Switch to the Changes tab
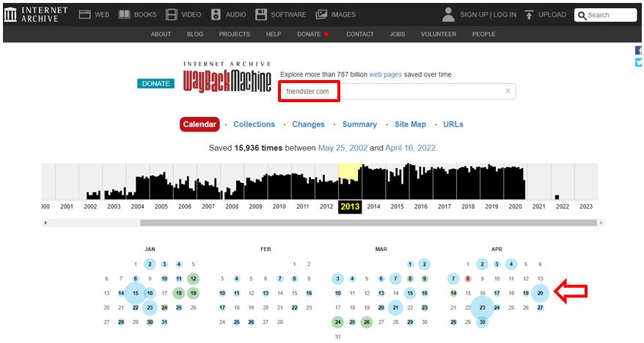This screenshot has width=644, height=343. pyautogui.click(x=308, y=124)
